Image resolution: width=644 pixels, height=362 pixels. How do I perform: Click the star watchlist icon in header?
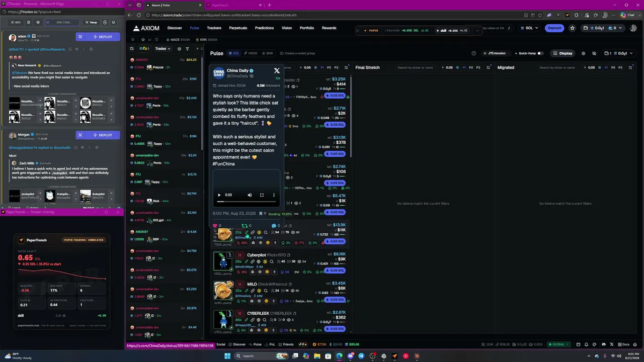click(x=572, y=28)
